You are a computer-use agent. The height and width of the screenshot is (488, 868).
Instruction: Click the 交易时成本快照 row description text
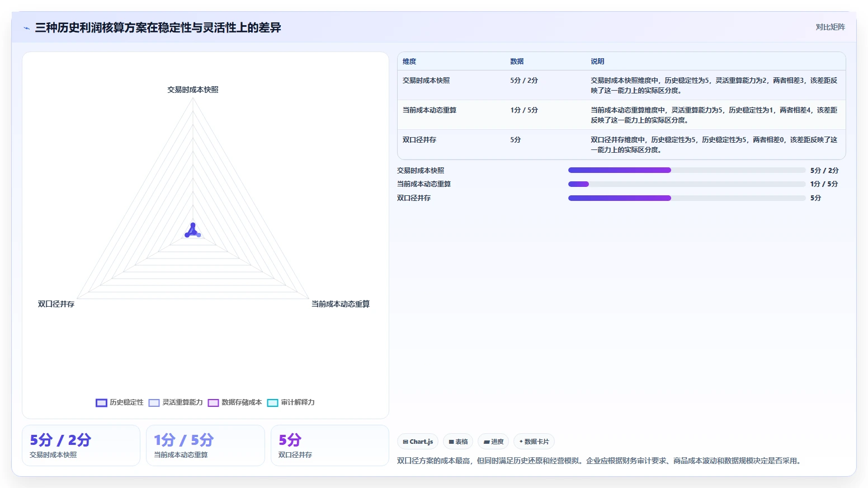pyautogui.click(x=714, y=86)
